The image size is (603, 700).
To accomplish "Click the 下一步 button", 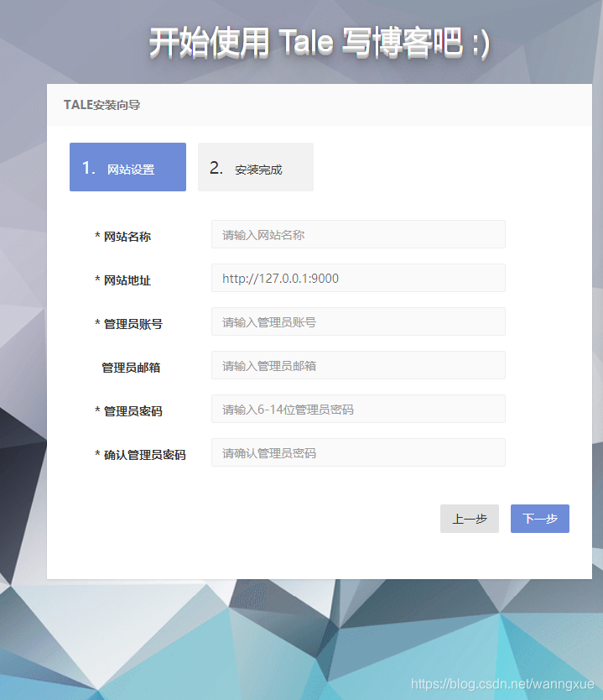I will pyautogui.click(x=539, y=519).
